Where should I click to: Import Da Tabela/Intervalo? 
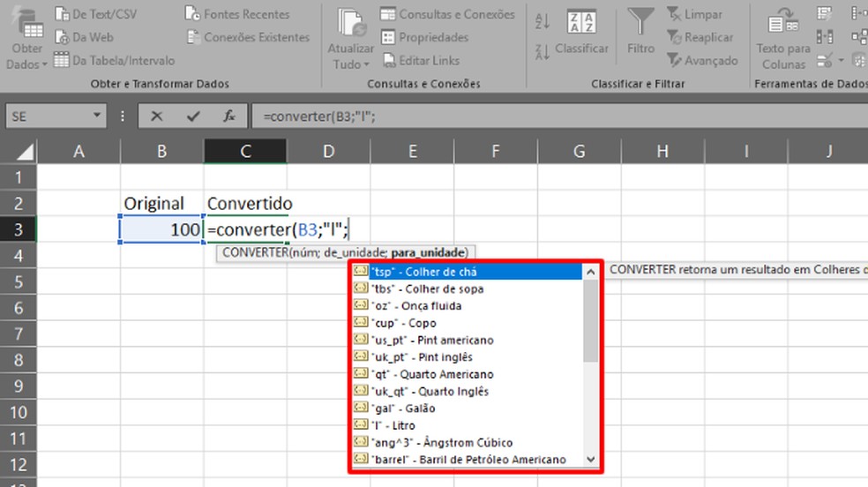click(114, 60)
